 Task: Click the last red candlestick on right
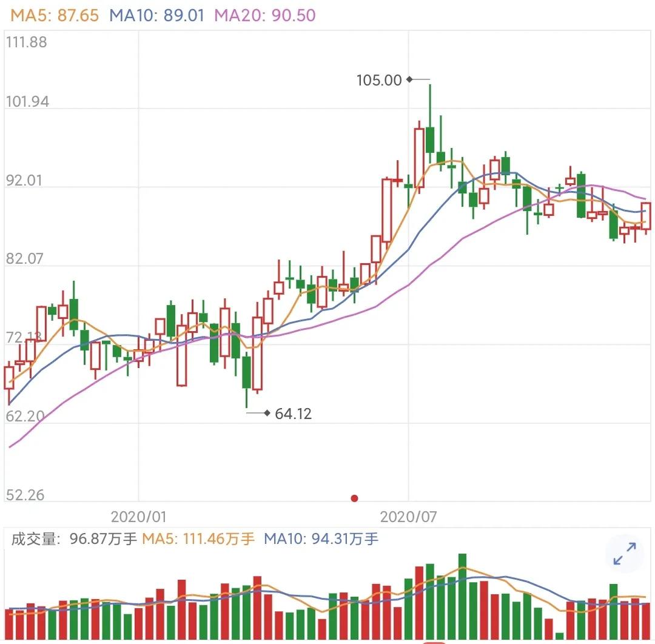[646, 216]
